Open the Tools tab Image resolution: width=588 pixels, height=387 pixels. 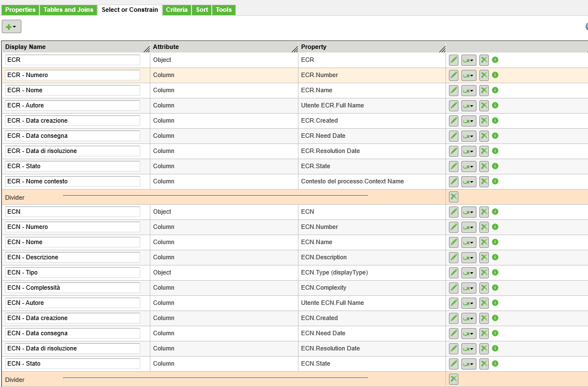224,10
